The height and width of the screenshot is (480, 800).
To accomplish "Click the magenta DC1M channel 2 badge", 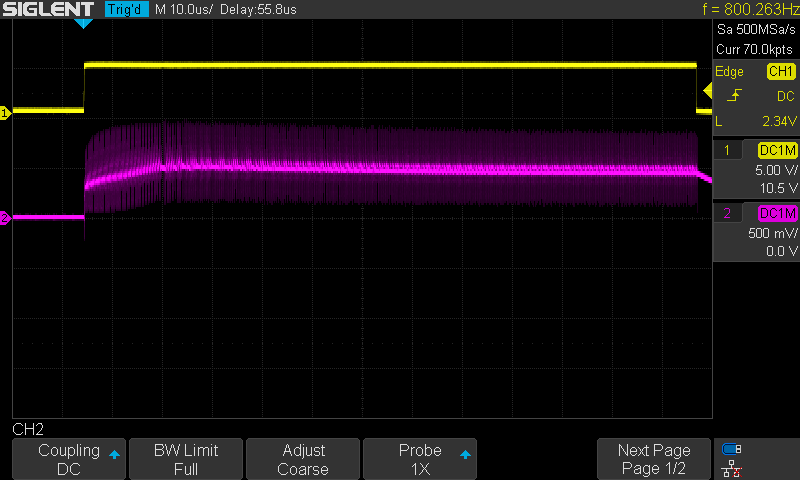I will point(778,213).
